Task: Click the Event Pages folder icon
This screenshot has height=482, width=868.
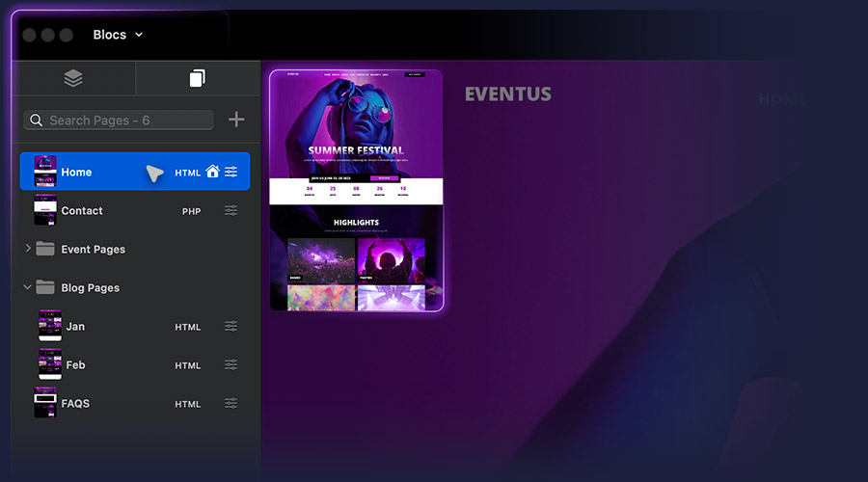Action: coord(45,249)
